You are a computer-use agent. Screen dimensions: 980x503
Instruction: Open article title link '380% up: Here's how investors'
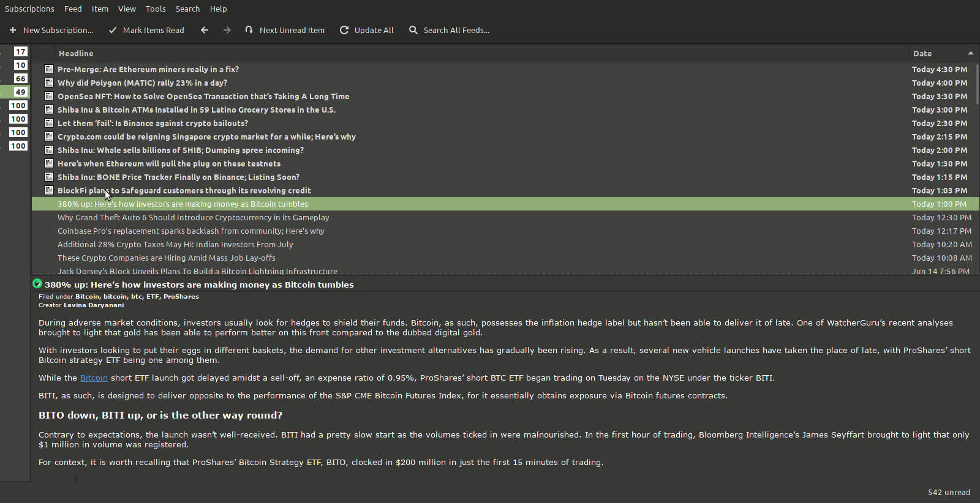click(x=199, y=285)
